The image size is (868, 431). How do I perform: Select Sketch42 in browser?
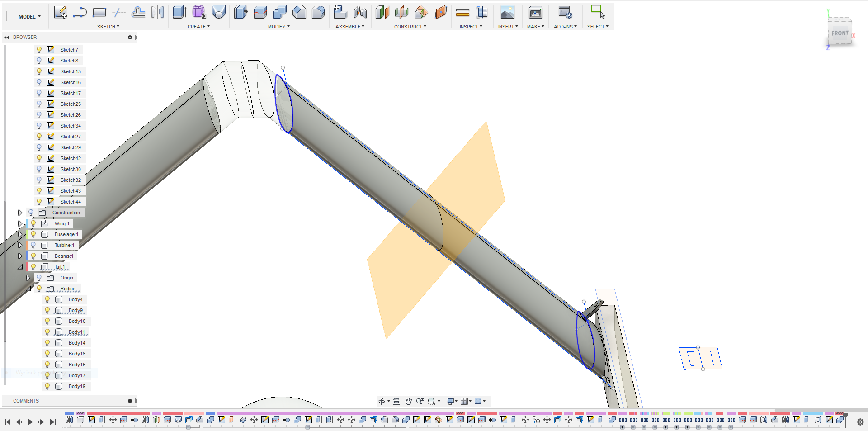click(71, 158)
